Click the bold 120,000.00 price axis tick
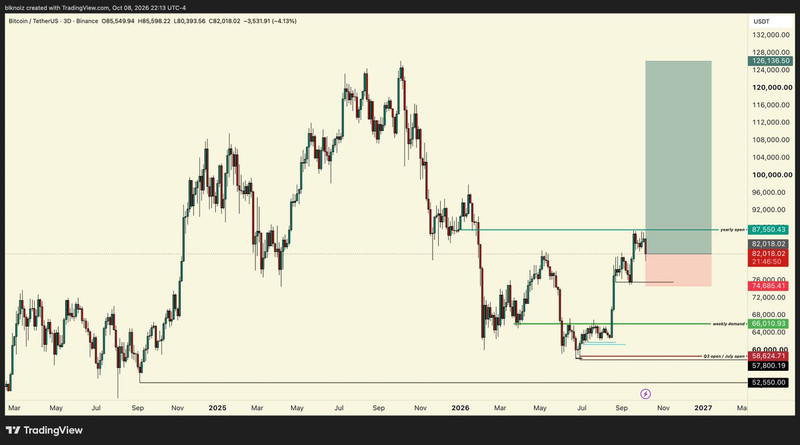Screen dimensions: 800x445 (772, 87)
